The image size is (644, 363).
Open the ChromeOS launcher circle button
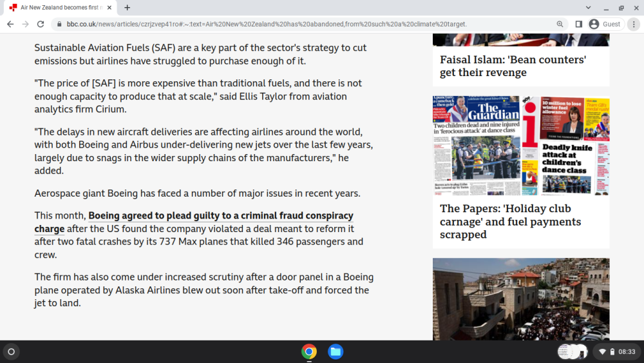click(12, 351)
